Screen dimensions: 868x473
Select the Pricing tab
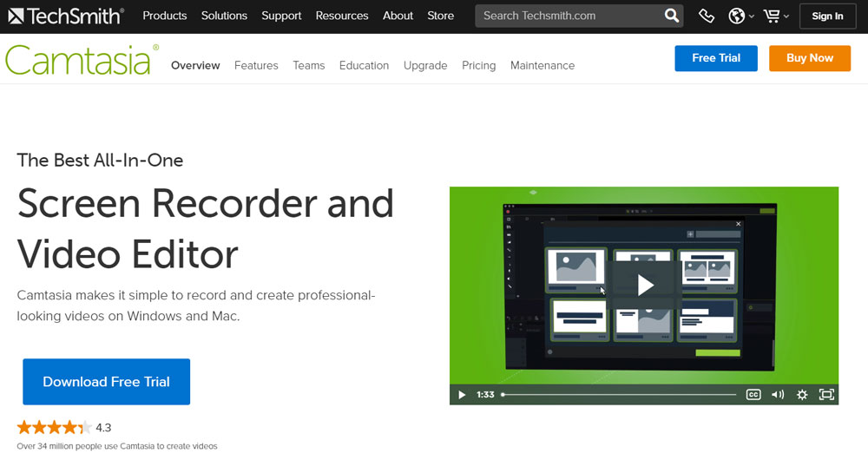(x=479, y=65)
